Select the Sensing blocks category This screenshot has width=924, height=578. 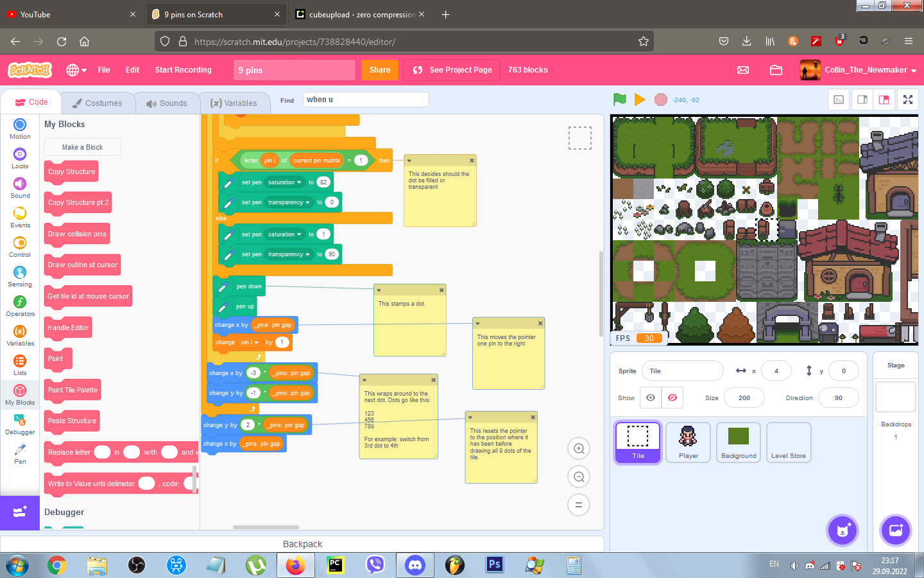tap(20, 276)
